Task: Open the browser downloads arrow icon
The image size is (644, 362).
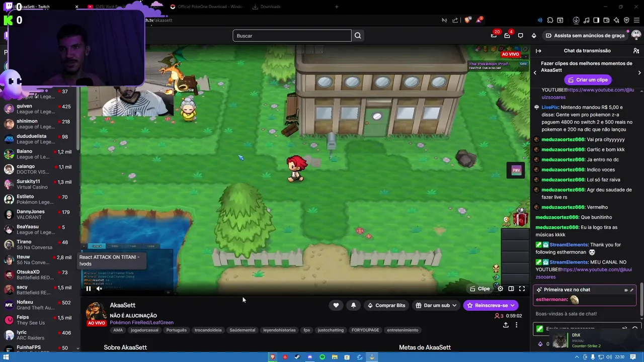Action: [x=576, y=20]
